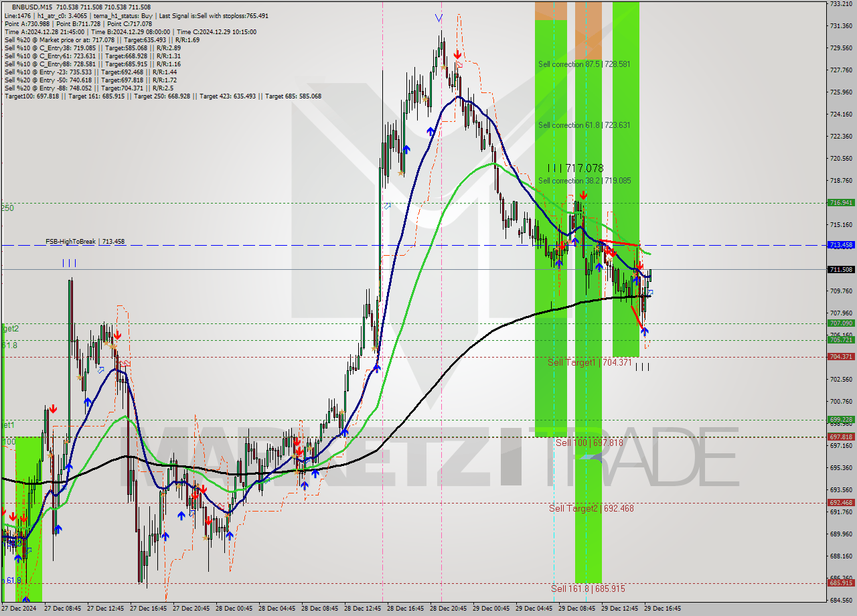
Task: Click the red 685.915 price tag
Action: coord(841,583)
